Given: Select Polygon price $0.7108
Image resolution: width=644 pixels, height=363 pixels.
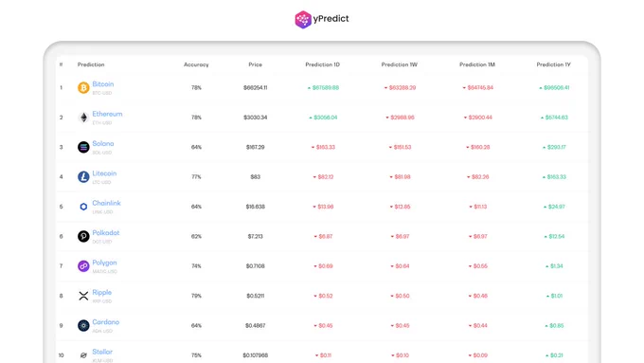Looking at the screenshot, I should (x=255, y=266).
